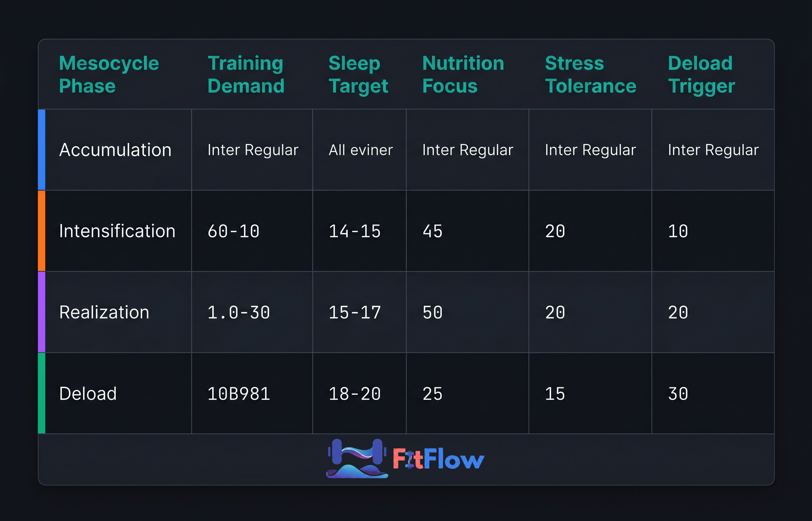This screenshot has height=521, width=812.
Task: Select the Intensification row label
Action: click(x=117, y=231)
